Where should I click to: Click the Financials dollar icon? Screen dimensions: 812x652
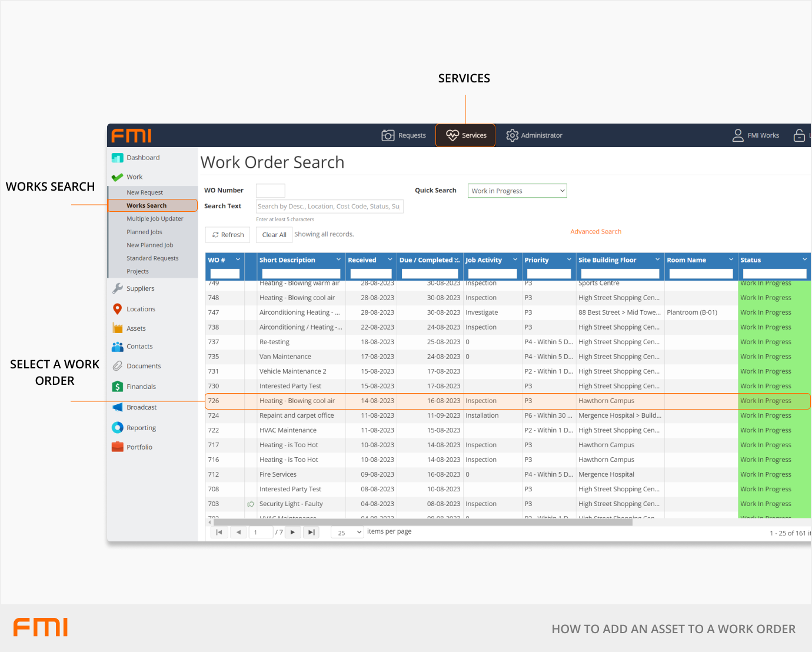tap(118, 387)
